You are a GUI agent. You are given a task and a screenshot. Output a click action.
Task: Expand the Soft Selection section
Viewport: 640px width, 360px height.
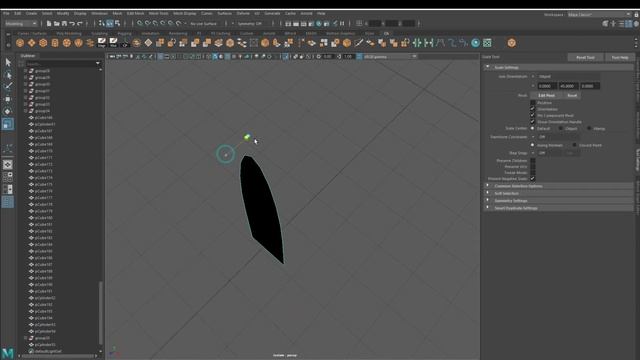coord(559,193)
